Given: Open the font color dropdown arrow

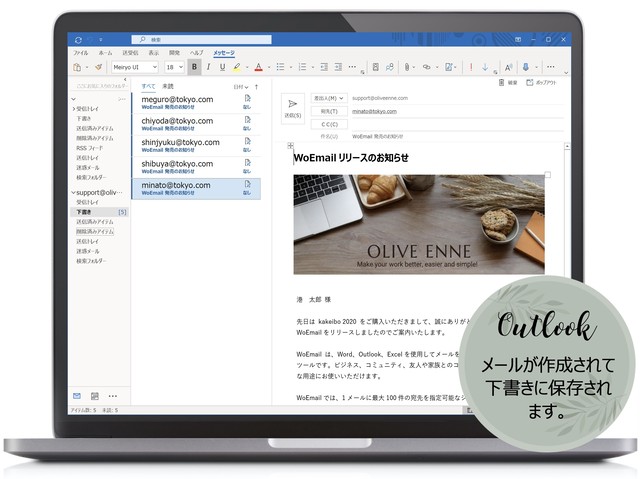Looking at the screenshot, I should coord(269,68).
